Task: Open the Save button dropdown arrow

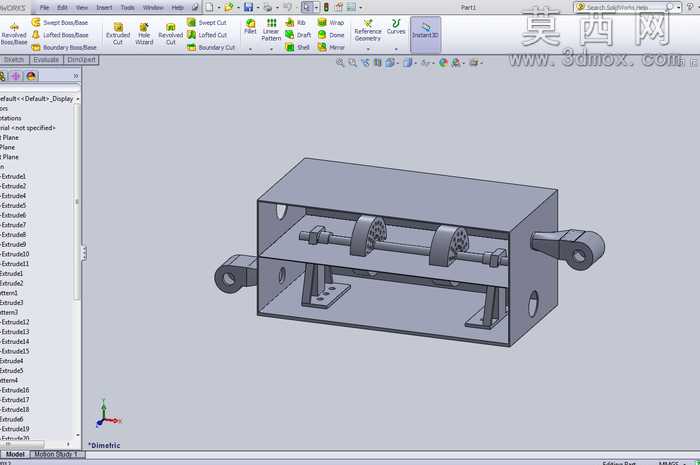Action: point(258,8)
